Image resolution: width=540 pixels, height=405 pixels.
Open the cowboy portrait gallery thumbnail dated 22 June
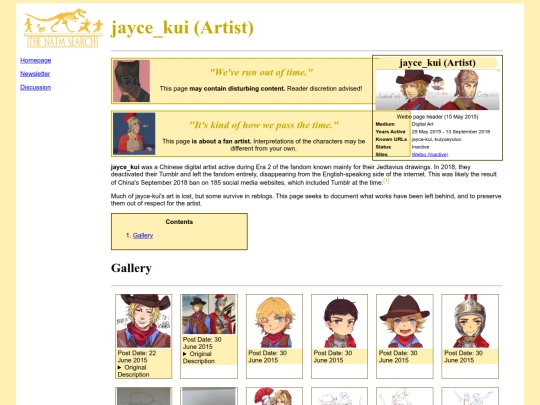[x=143, y=321]
